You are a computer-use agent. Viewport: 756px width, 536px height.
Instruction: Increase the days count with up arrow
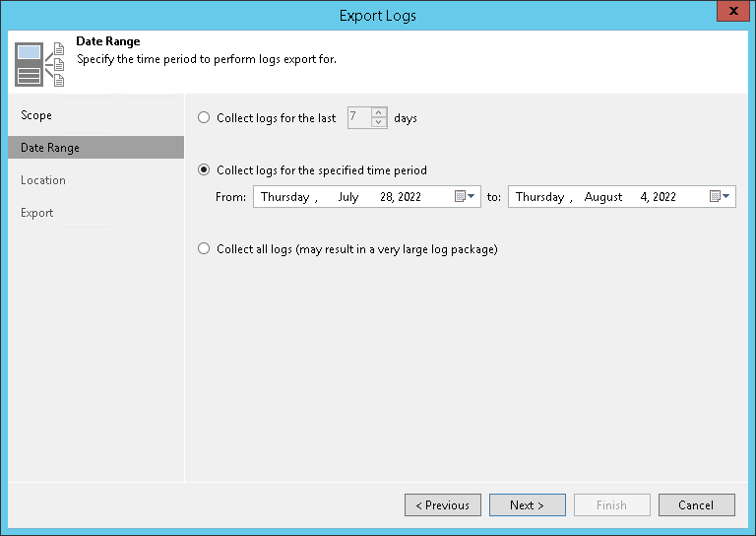point(379,112)
